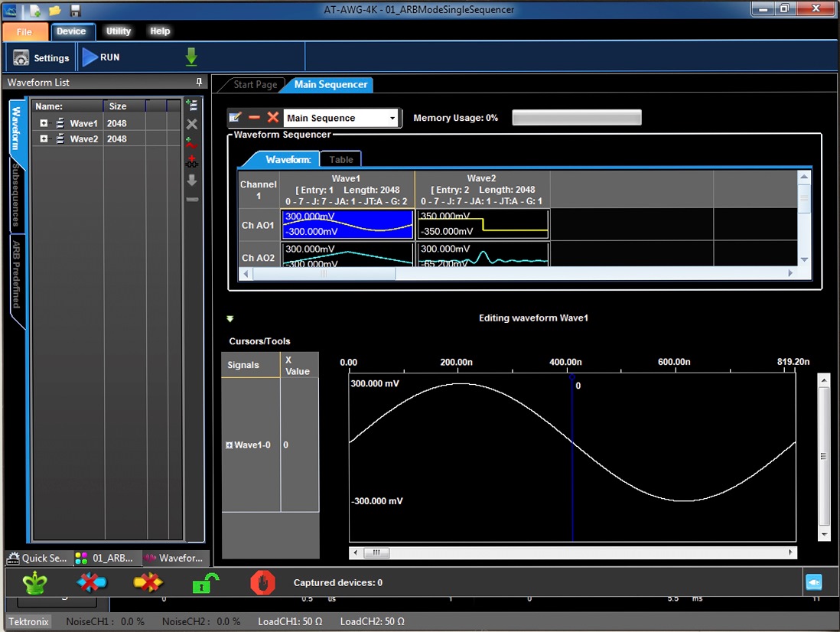
Task: Open the Main Sequence dropdown
Action: [x=392, y=118]
